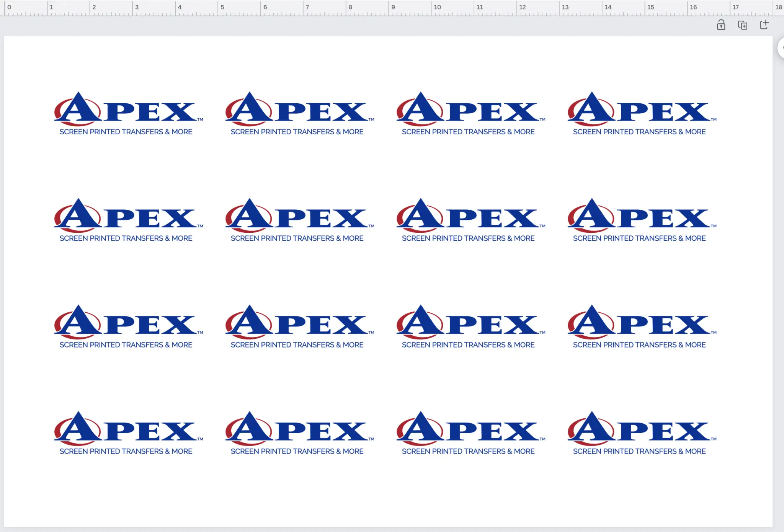
Task: Select third row, fourth Apex logo
Action: (x=642, y=327)
